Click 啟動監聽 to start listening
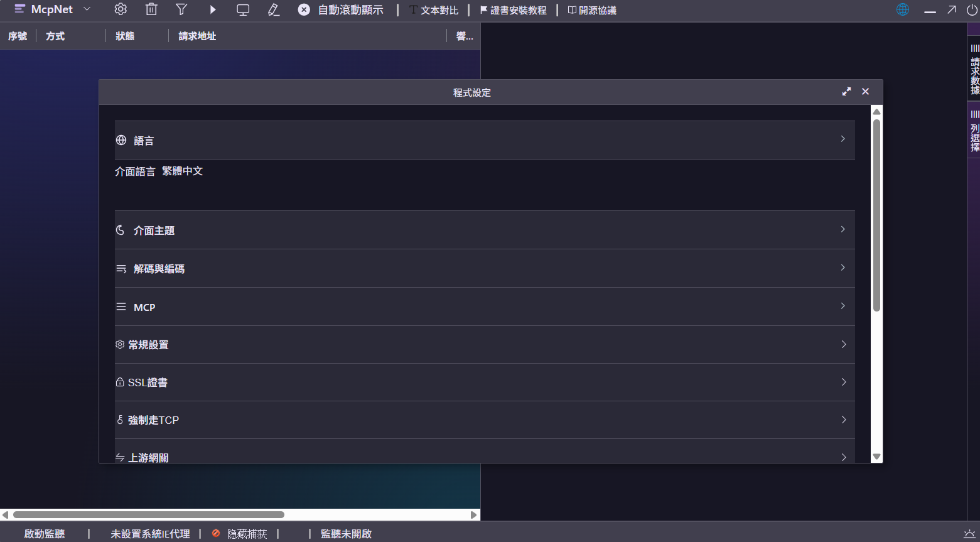Screen dimensions: 980x542 pos(45,534)
